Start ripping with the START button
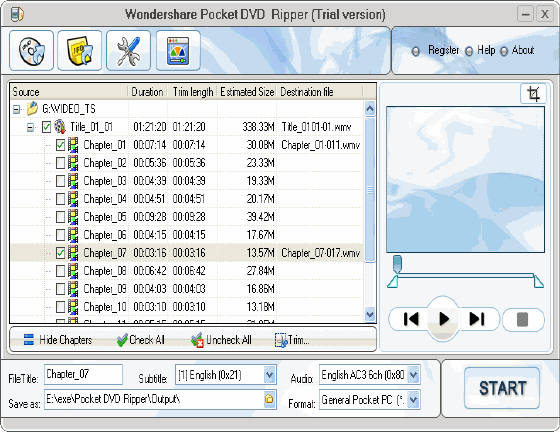 [x=502, y=388]
